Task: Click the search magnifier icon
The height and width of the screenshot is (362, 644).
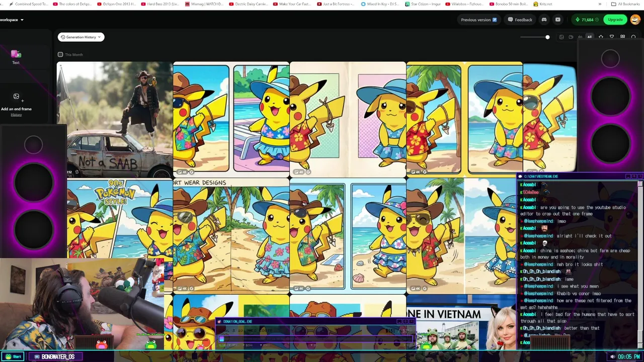Action: click(633, 37)
